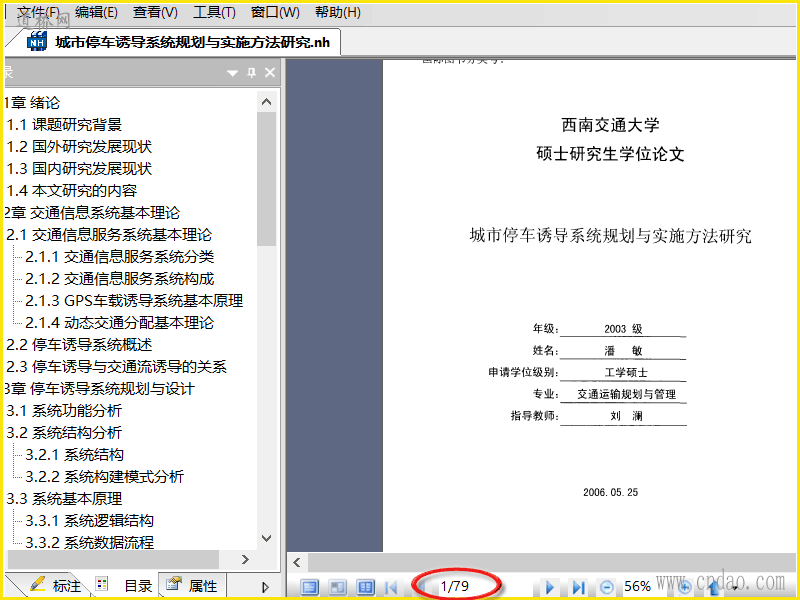Screen dimensions: 800x600
Task: Click the date 2006. 05. 25 on page
Action: coord(610,492)
